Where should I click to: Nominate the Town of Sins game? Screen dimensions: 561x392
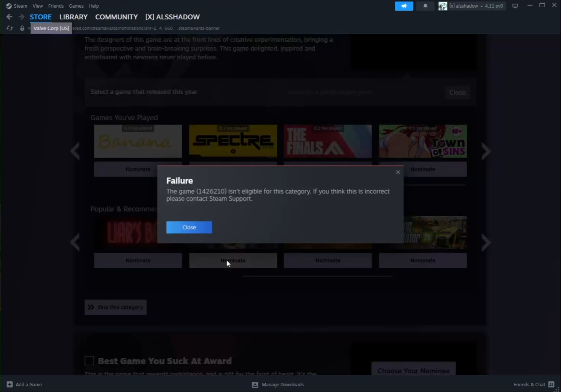tap(423, 169)
